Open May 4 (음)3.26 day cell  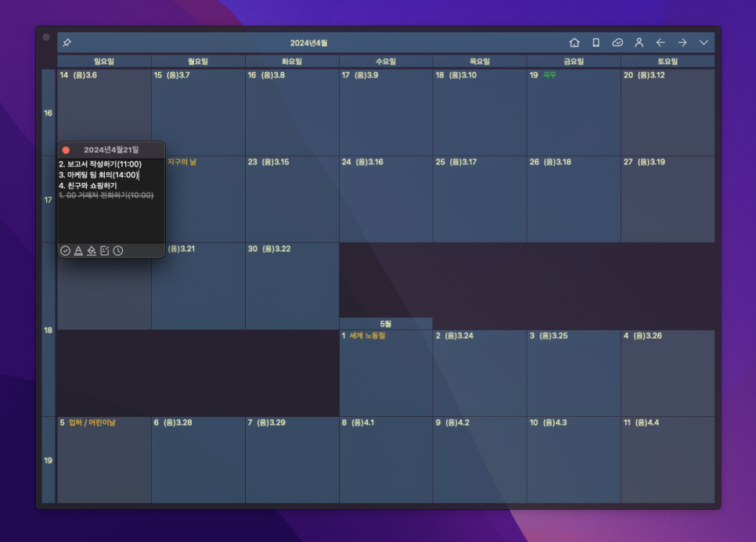pos(668,373)
